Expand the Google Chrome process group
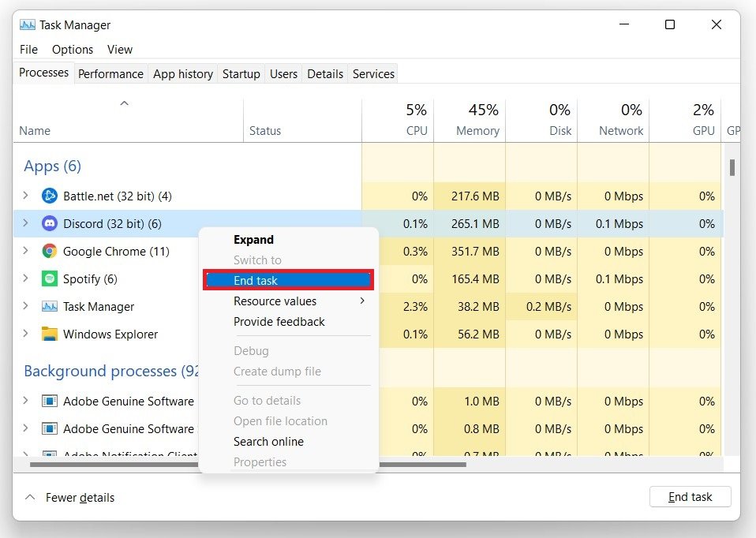Screen dimensions: 756x538 click(x=25, y=251)
